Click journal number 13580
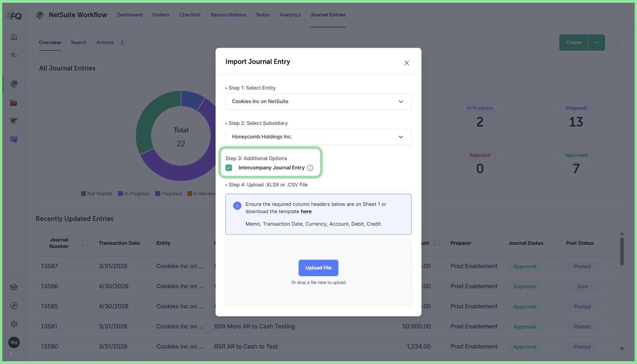The width and height of the screenshot is (637, 364). click(49, 347)
